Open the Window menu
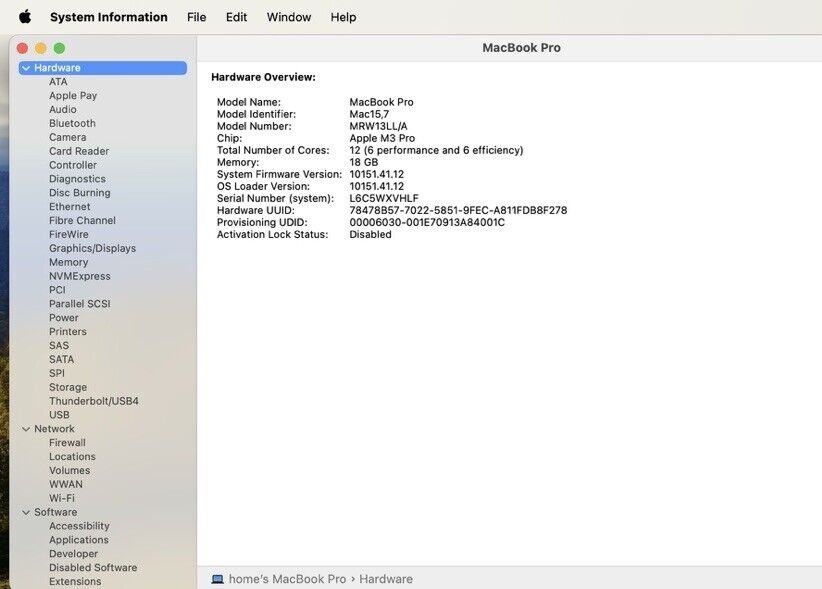Screen dimensions: 822x589 click(289, 17)
